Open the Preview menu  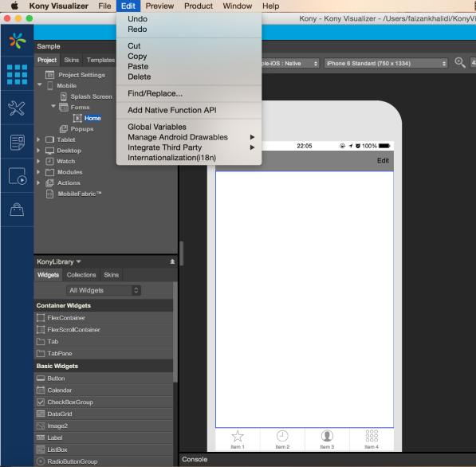pyautogui.click(x=159, y=6)
